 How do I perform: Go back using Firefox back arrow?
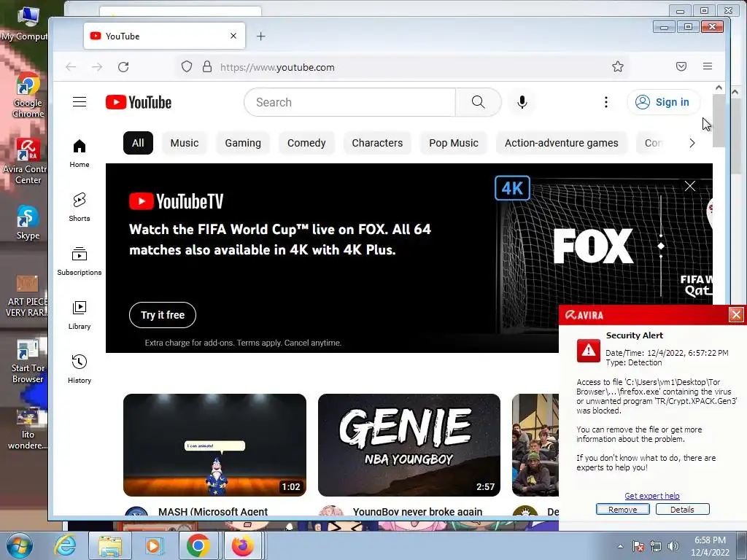[x=71, y=67]
